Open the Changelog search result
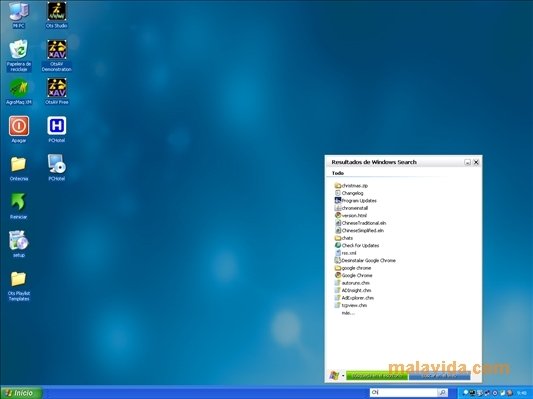The height and width of the screenshot is (399, 533). [349, 193]
